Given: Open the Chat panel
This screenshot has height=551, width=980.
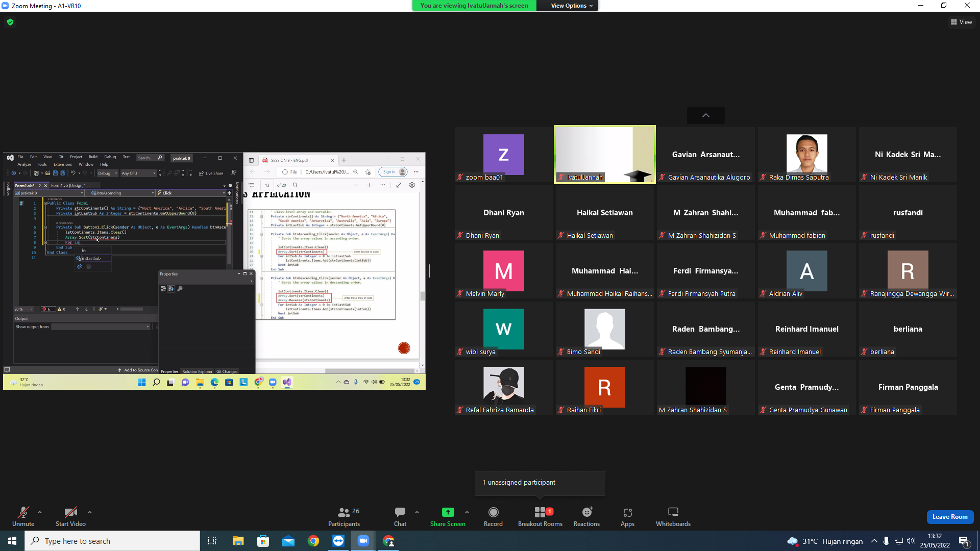Looking at the screenshot, I should click(400, 516).
